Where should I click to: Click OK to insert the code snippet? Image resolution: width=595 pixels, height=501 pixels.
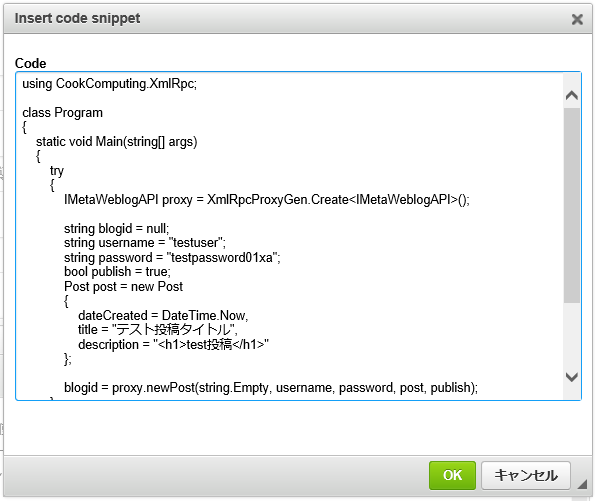pos(452,475)
